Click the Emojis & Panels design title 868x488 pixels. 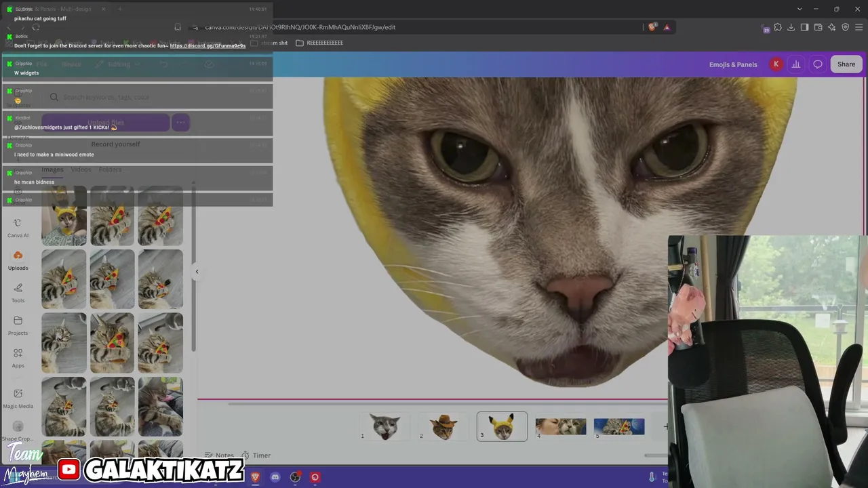coord(733,64)
